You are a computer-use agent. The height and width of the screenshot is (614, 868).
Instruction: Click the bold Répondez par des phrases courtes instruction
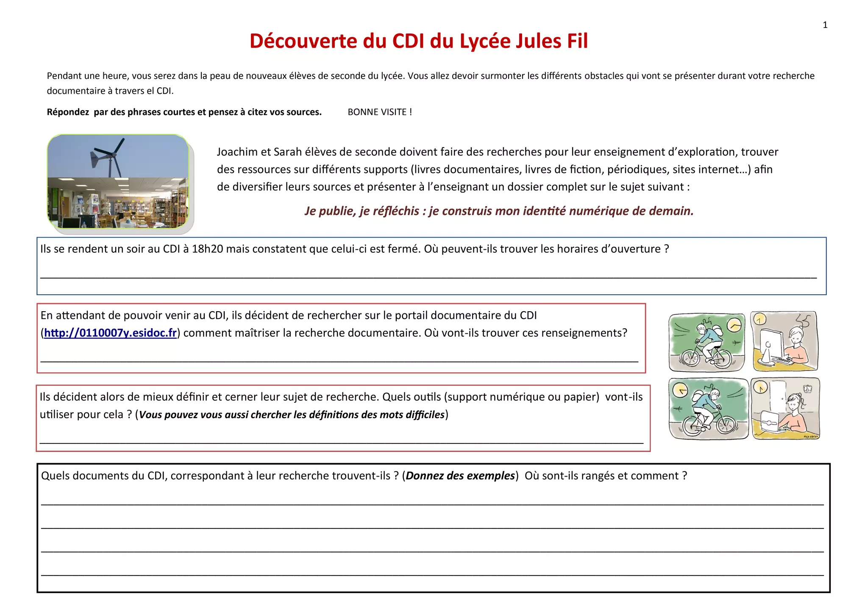pos(184,112)
